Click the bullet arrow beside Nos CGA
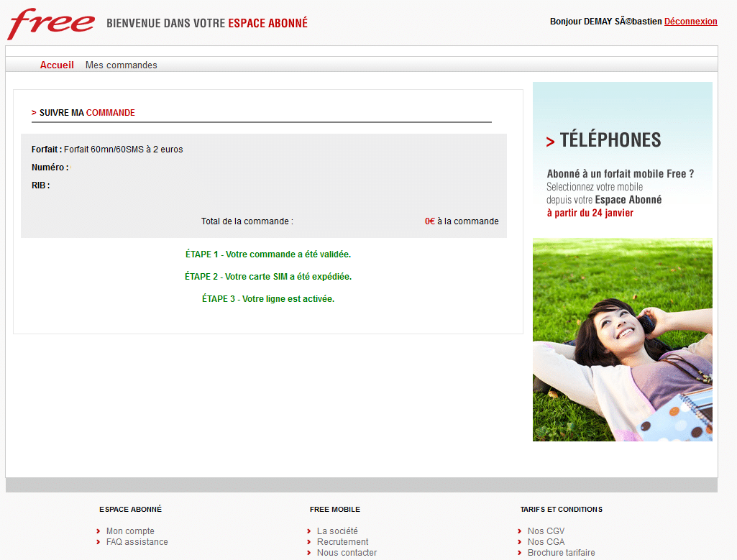Screen dimensions: 737x560 point(519,542)
